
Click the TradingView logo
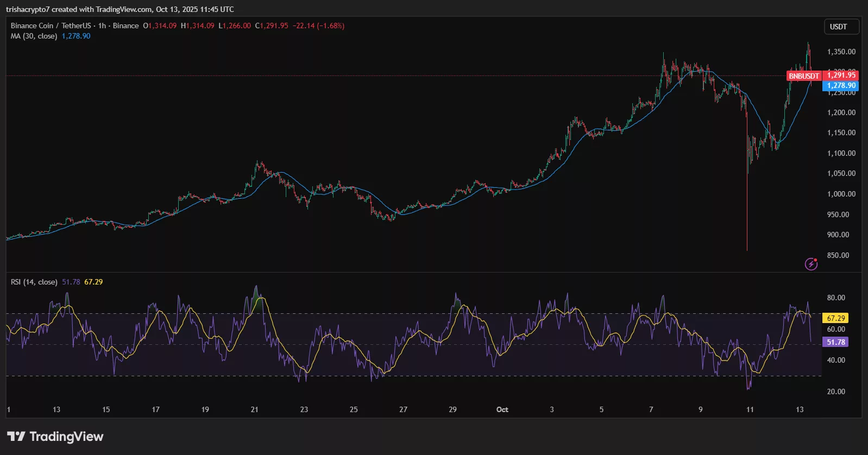click(55, 437)
